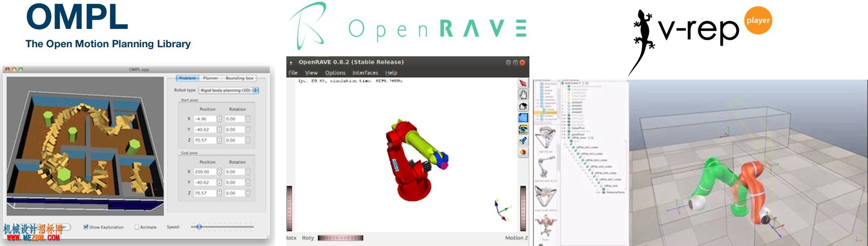868x246 pixels.
Task: Click Goal pose Y position field -40.62
Action: [x=205, y=182]
